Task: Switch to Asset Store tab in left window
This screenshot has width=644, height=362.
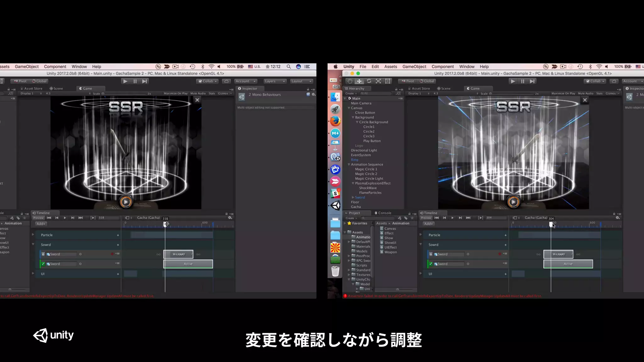Action: (31, 89)
